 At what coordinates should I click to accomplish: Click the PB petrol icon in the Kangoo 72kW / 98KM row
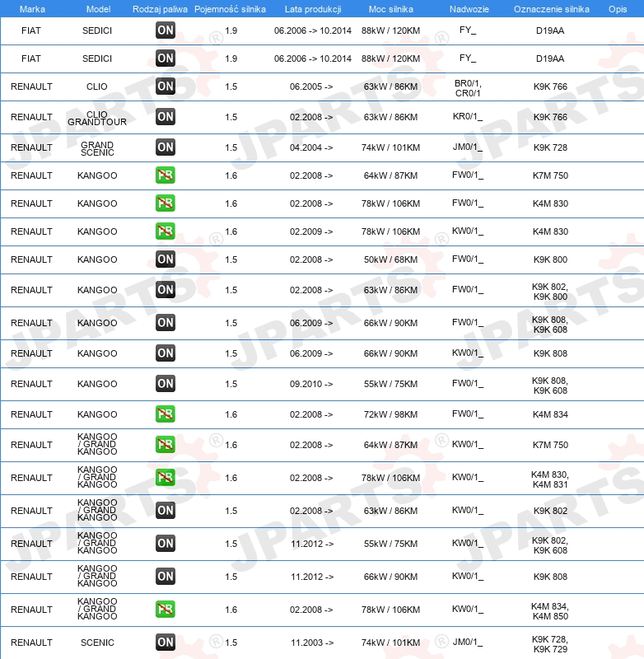tap(165, 414)
